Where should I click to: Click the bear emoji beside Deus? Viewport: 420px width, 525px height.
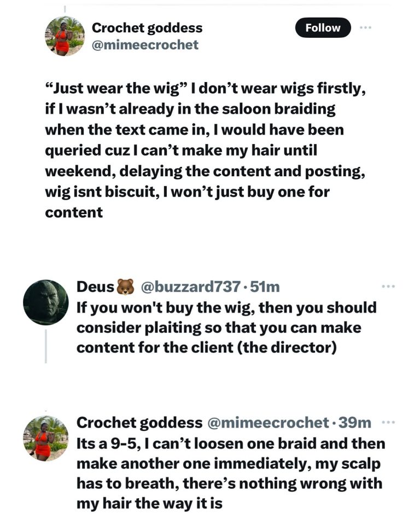125,286
